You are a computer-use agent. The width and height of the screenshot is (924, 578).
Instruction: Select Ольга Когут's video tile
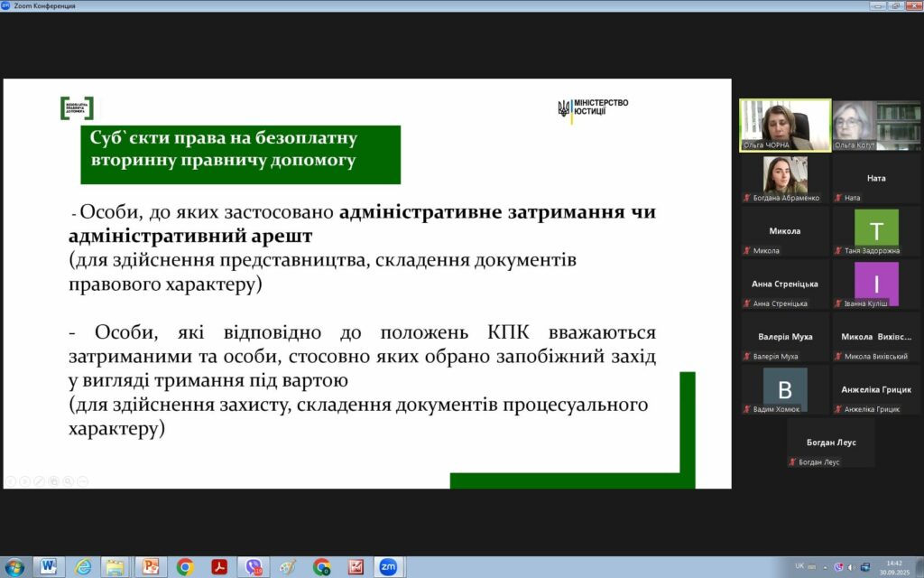pyautogui.click(x=875, y=125)
